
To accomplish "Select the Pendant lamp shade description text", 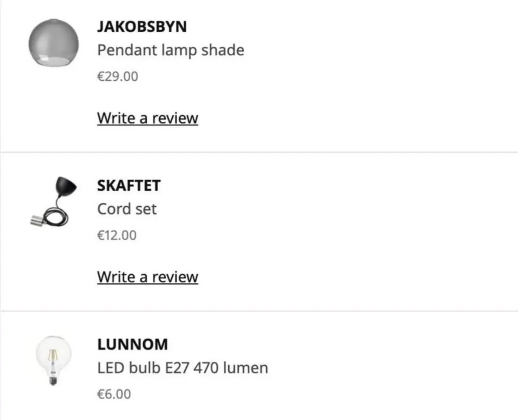I will [171, 50].
